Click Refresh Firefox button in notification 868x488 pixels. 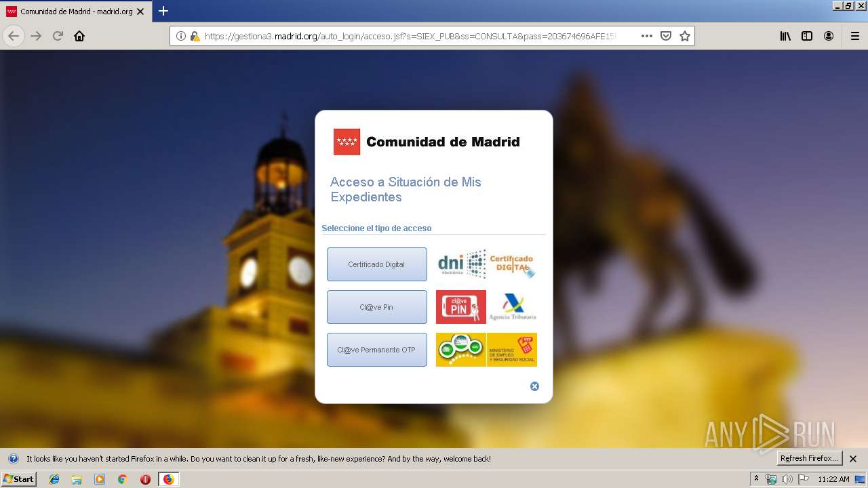click(809, 459)
